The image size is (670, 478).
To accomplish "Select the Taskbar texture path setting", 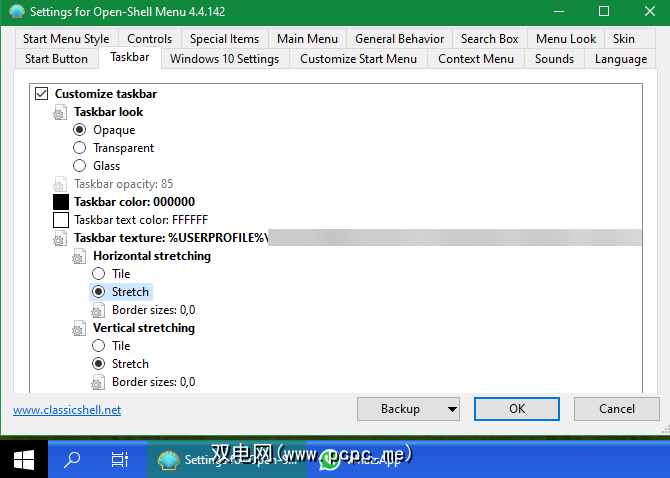I will click(171, 238).
